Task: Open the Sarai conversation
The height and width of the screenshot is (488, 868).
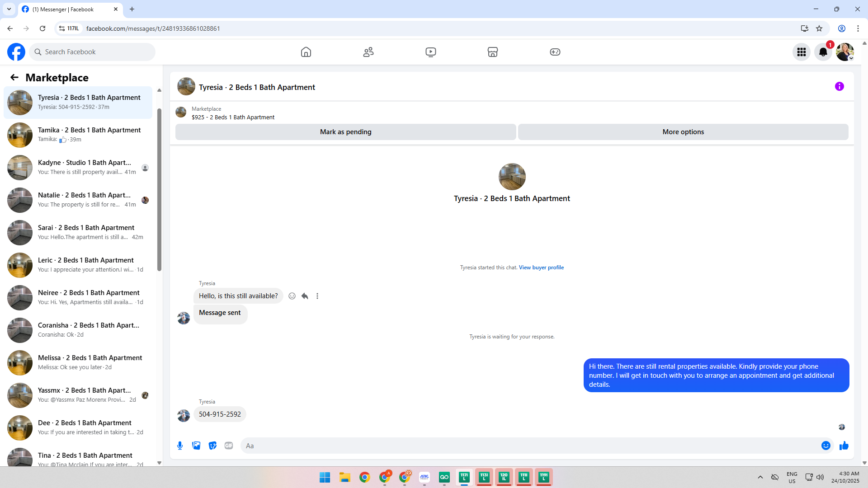Action: 78,232
